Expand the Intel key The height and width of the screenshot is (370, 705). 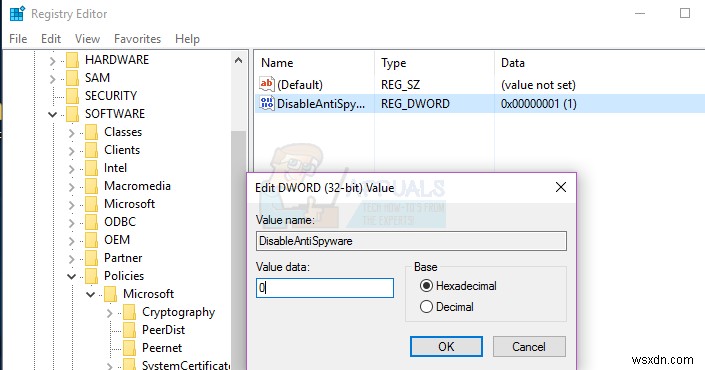tap(71, 169)
